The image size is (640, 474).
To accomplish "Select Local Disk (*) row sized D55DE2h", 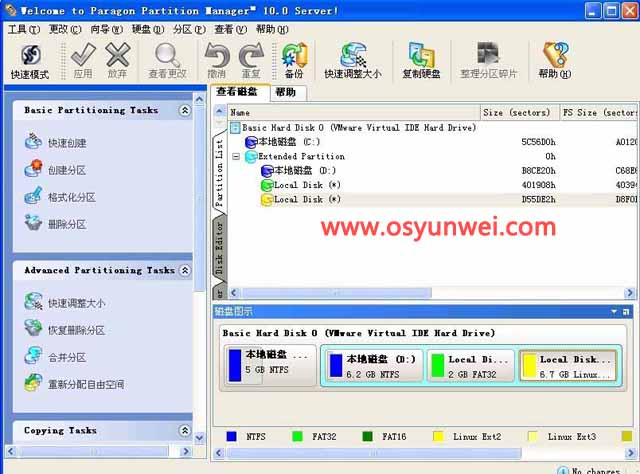I will 433,199.
